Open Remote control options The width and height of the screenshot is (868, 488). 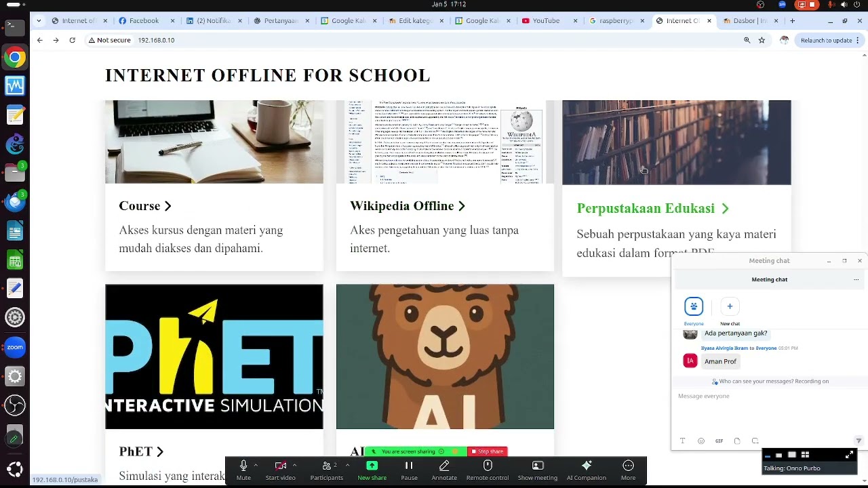click(488, 470)
